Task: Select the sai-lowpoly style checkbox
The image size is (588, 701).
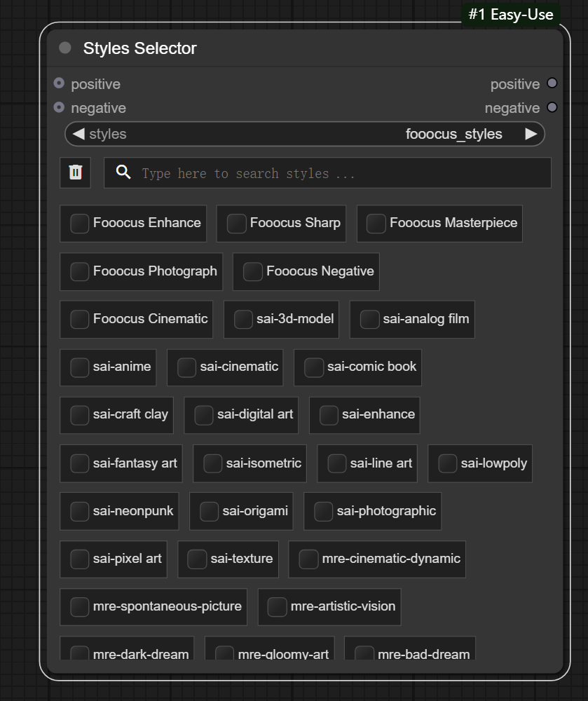Action: click(448, 463)
